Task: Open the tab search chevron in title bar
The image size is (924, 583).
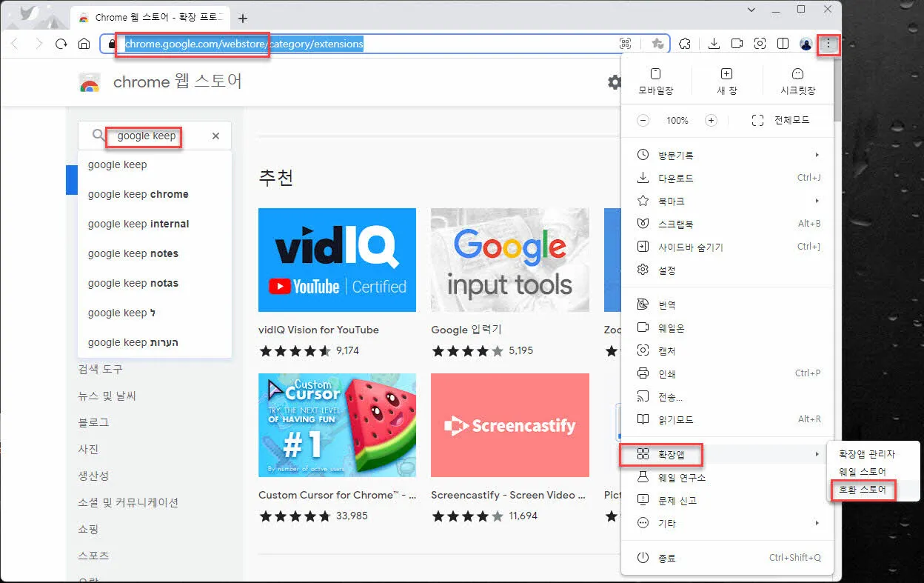Action: [751, 10]
